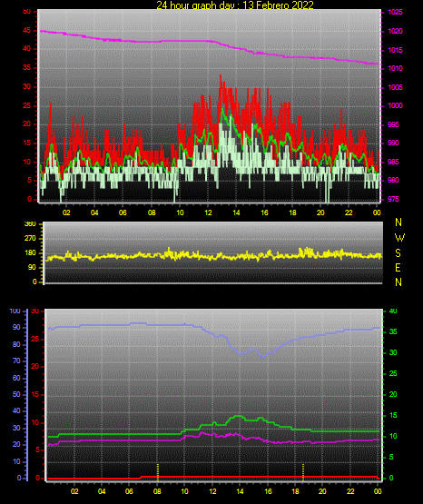Click the 180 degree axis label
Viewport: 423px width, 504px height.
coord(30,253)
